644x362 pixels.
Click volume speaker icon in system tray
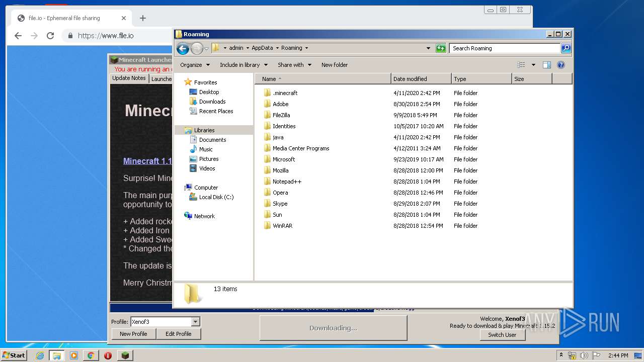pyautogui.click(x=584, y=355)
